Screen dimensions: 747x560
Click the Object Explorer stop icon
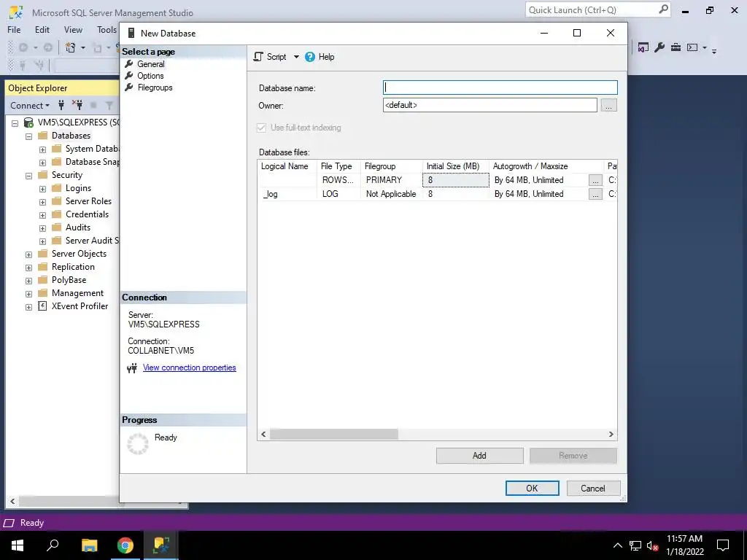point(93,105)
